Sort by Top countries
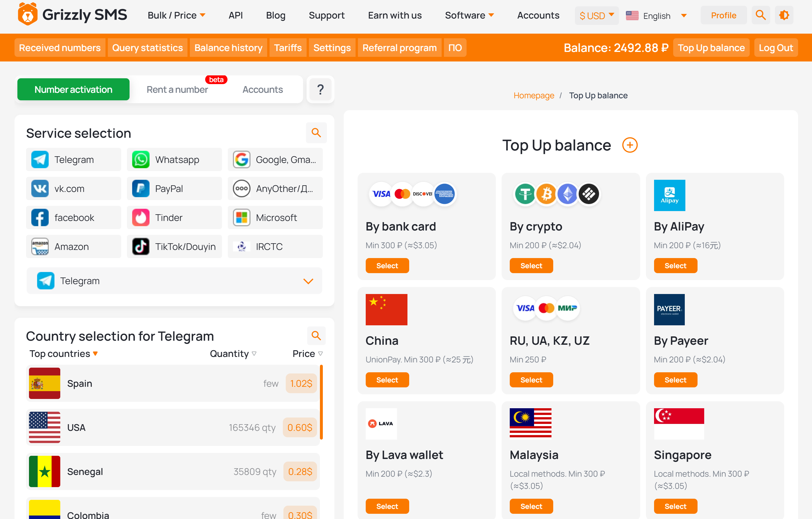The width and height of the screenshot is (812, 519). [63, 354]
